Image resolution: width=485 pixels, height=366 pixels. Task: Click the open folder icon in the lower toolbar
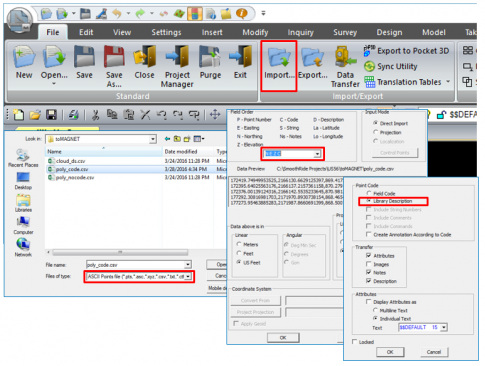[x=35, y=115]
